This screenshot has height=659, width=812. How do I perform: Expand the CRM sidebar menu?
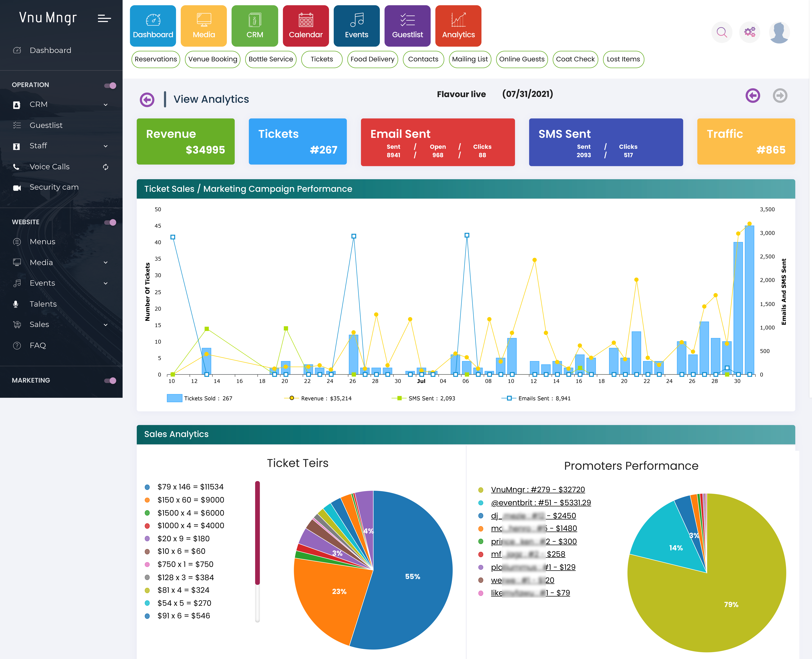(105, 105)
